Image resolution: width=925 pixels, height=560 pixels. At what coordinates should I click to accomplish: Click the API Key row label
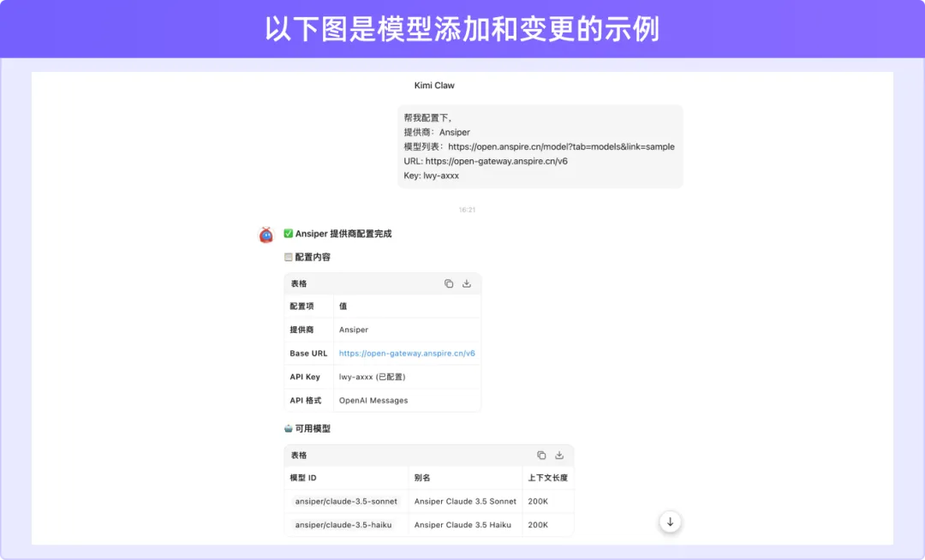tap(304, 377)
